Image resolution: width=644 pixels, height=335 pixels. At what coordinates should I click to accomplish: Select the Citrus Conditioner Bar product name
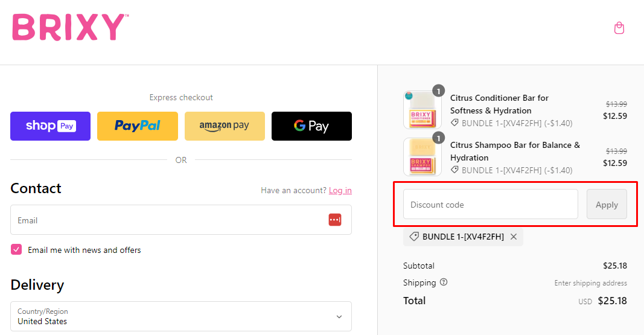pyautogui.click(x=499, y=104)
